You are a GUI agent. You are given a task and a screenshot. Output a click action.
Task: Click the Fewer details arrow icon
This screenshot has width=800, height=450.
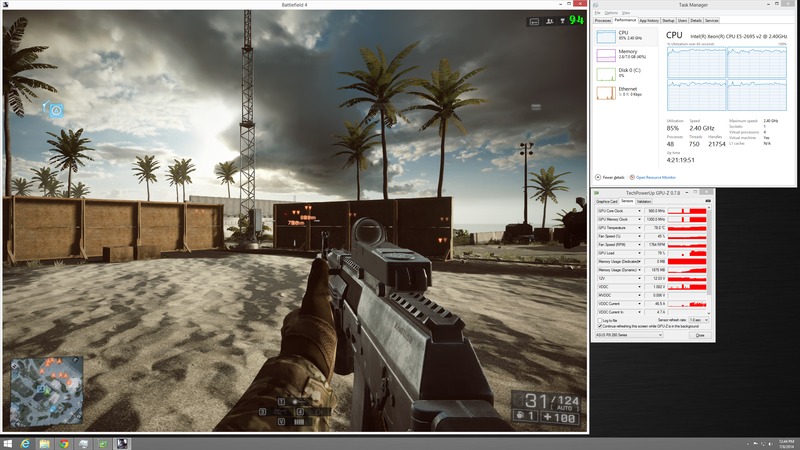pos(598,176)
